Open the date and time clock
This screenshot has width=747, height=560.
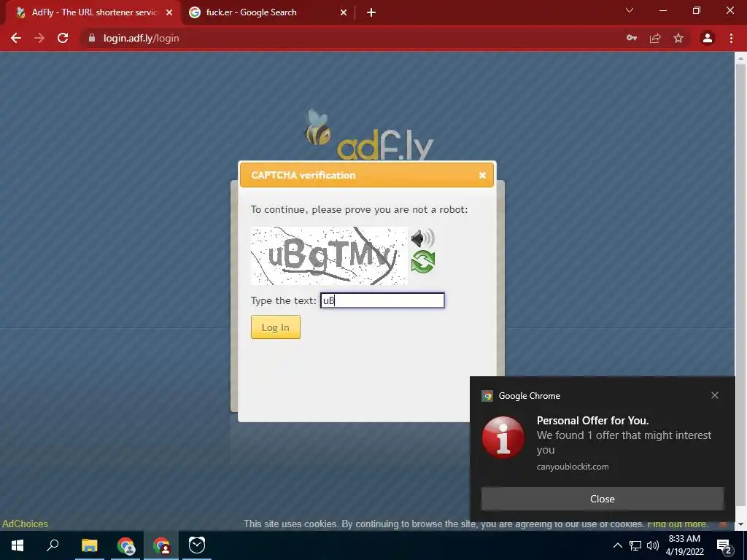coord(684,545)
